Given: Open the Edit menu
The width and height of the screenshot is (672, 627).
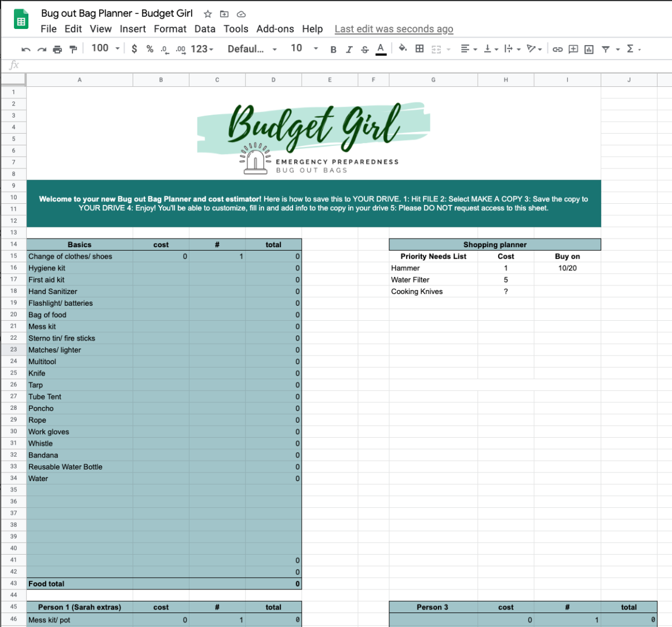Looking at the screenshot, I should 74,29.
